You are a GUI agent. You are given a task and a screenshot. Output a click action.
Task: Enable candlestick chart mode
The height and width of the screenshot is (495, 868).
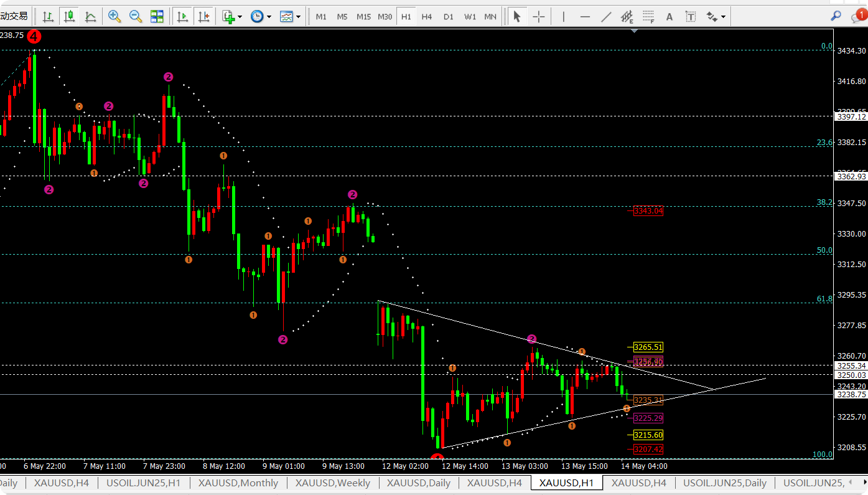tap(69, 17)
